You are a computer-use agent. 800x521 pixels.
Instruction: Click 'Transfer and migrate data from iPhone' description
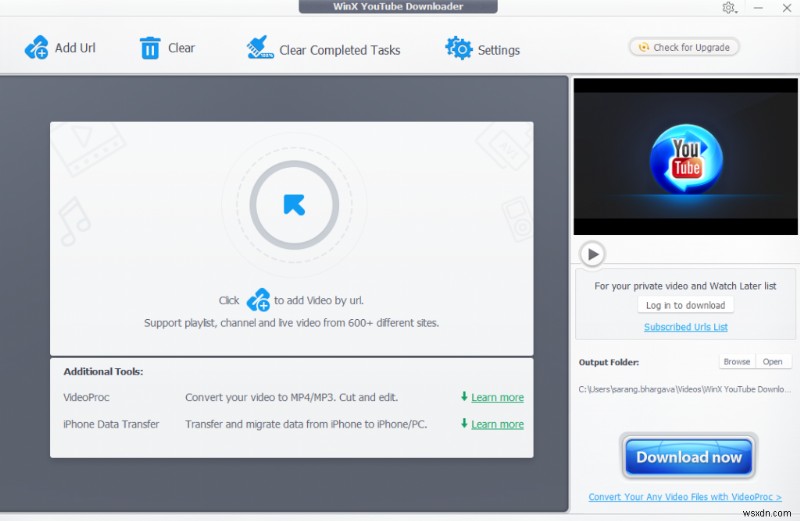306,424
